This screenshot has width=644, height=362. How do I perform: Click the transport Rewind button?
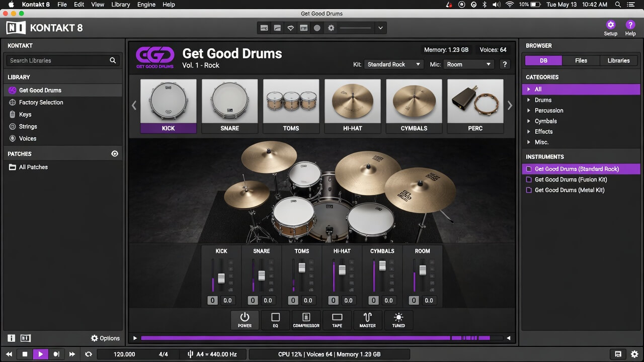[9, 354]
